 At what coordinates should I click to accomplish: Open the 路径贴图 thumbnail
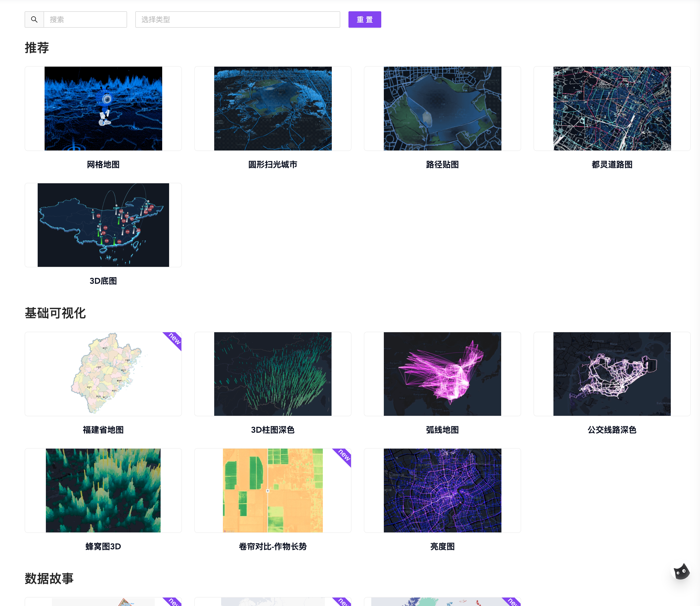click(x=442, y=108)
